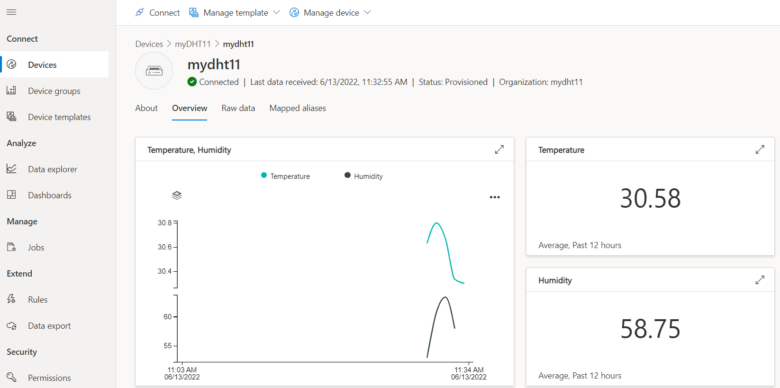The width and height of the screenshot is (780, 388).
Task: Click the 60 humidity axis label
Action: click(167, 316)
